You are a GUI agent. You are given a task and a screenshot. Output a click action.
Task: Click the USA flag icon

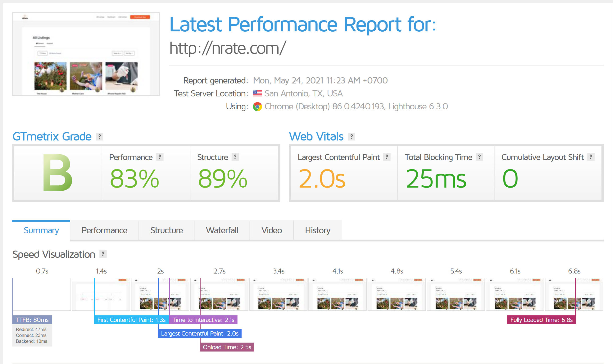(x=257, y=93)
